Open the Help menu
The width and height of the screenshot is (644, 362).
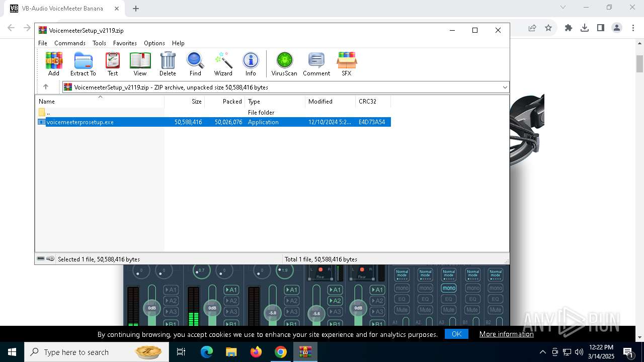(178, 43)
